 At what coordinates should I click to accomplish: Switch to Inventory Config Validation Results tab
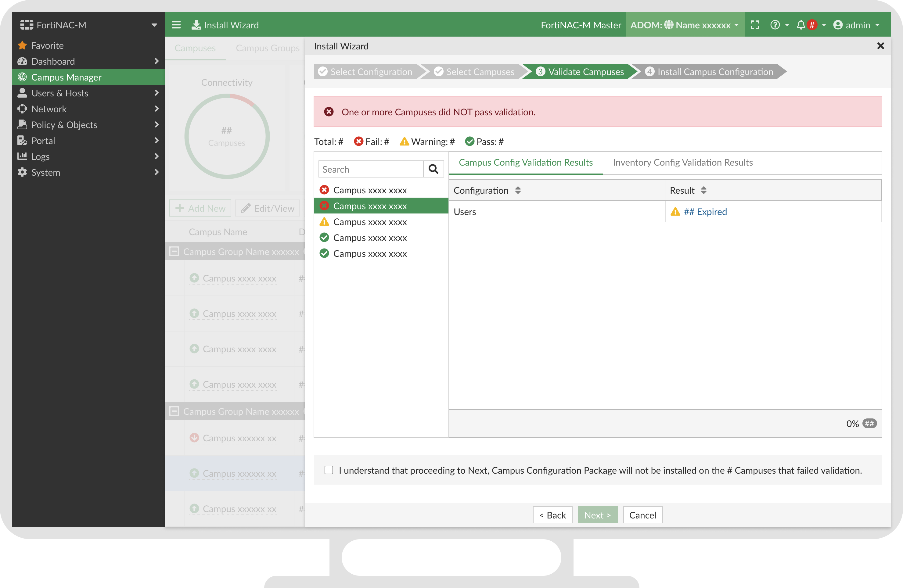point(682,162)
